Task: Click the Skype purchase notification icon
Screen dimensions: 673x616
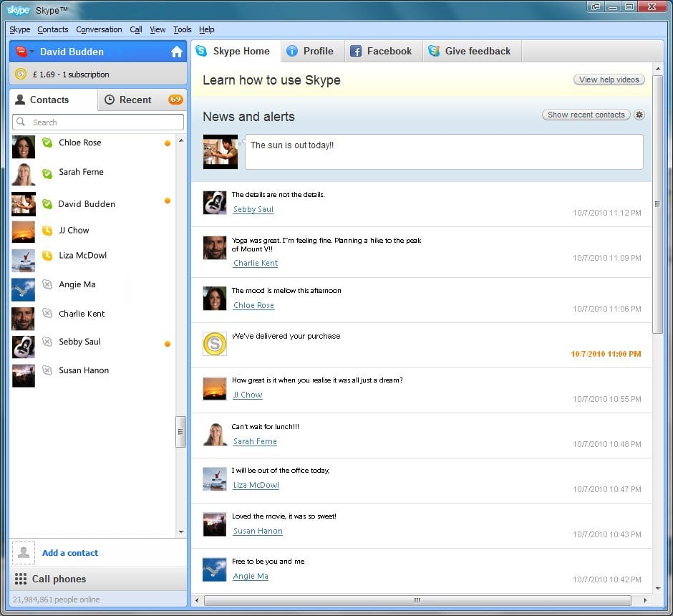Action: pyautogui.click(x=214, y=343)
